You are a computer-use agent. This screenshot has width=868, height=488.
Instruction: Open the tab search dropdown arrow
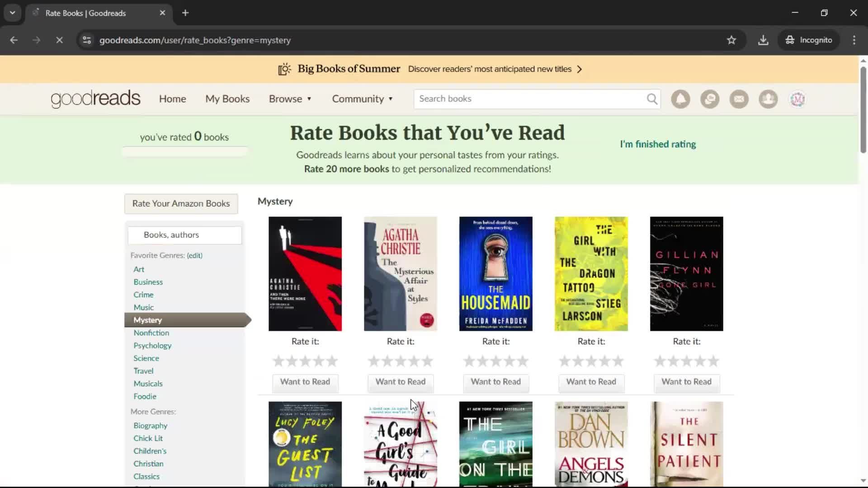tap(13, 13)
